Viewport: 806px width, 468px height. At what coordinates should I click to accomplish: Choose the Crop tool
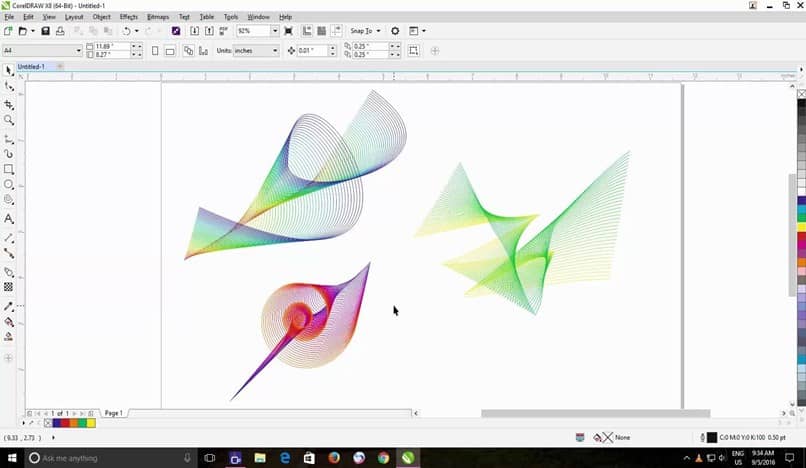point(9,104)
